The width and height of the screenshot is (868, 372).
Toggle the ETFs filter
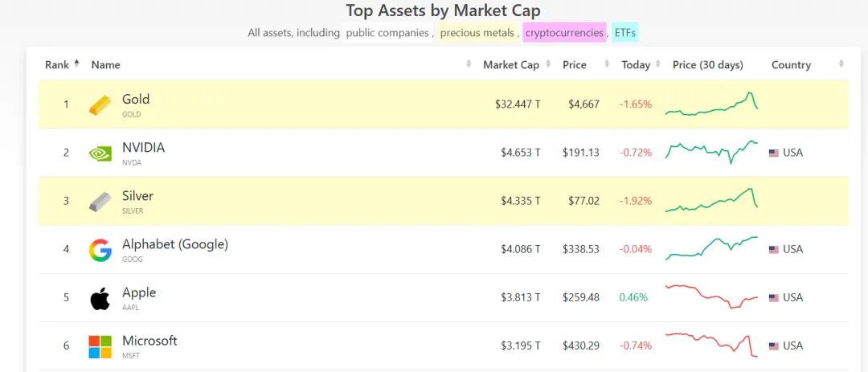click(x=625, y=33)
